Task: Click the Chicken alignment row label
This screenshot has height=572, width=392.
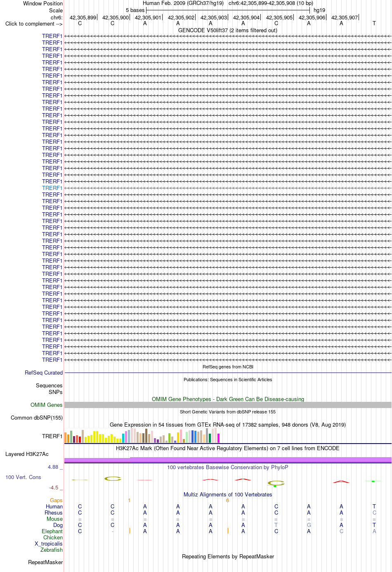Action: [53, 537]
